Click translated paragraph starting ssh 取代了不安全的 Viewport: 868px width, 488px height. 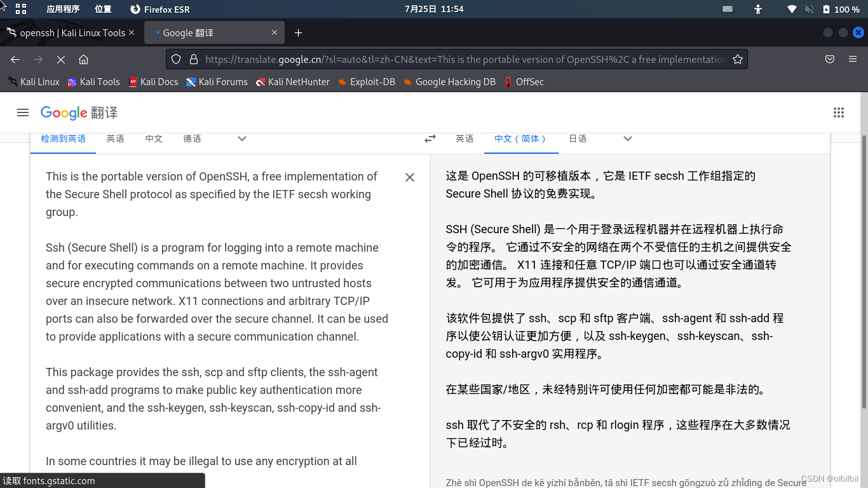618,434
